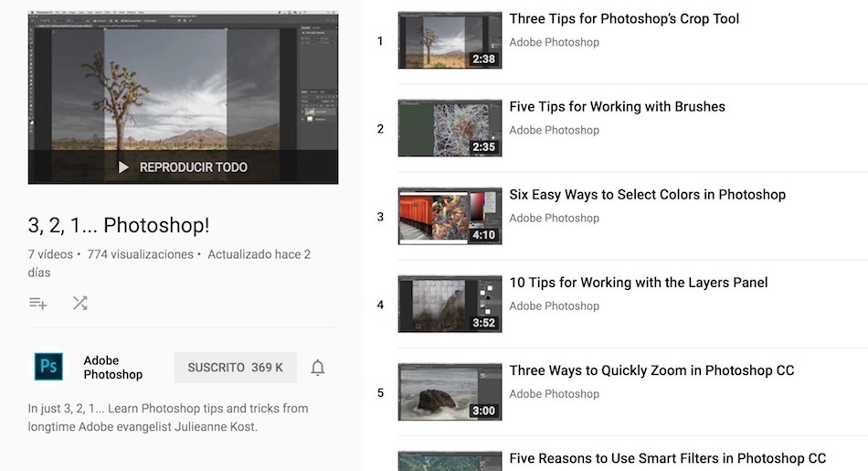Open the Quickly Zoom video thumbnail
The image size is (868, 471).
450,392
